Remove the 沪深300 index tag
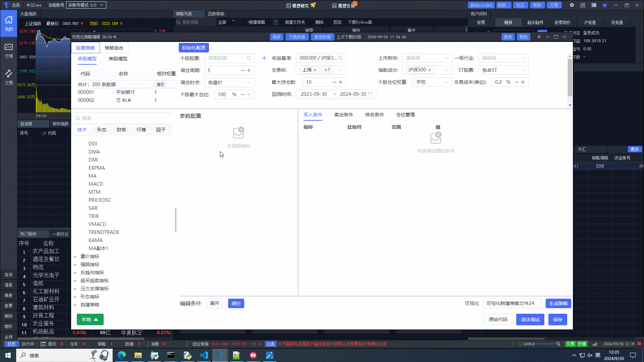 coord(430,70)
